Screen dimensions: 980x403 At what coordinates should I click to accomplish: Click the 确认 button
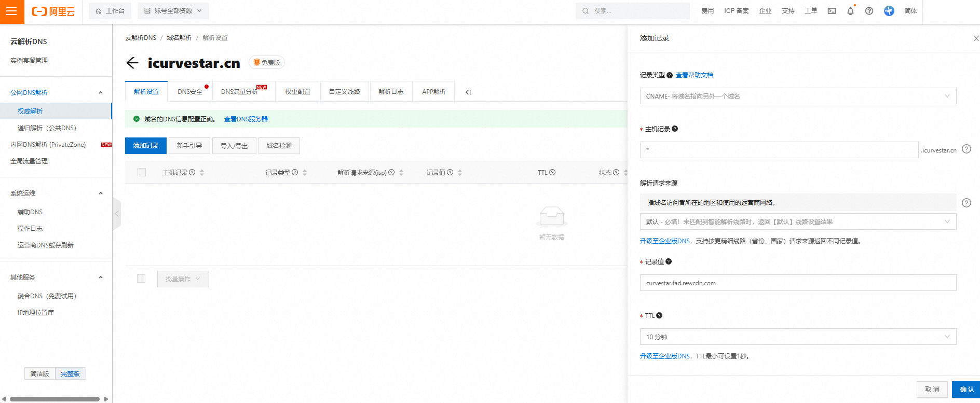coord(966,389)
